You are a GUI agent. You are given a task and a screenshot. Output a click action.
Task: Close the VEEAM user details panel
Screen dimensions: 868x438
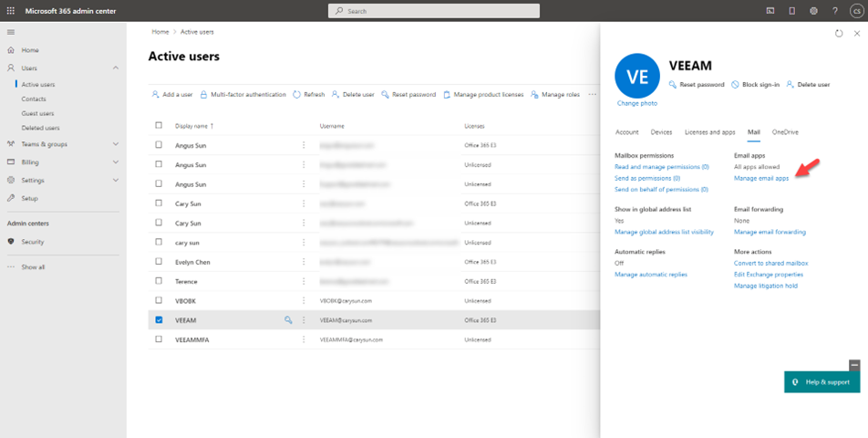pos(857,33)
